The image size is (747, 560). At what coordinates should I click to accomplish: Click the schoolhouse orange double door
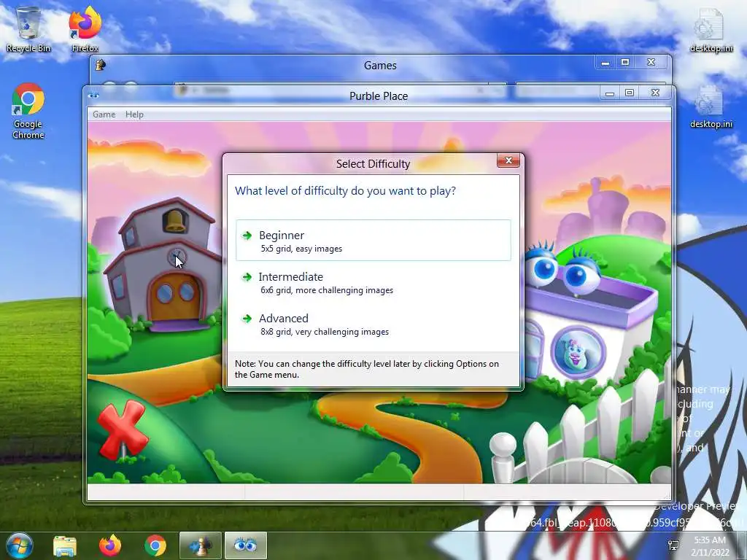[175, 298]
